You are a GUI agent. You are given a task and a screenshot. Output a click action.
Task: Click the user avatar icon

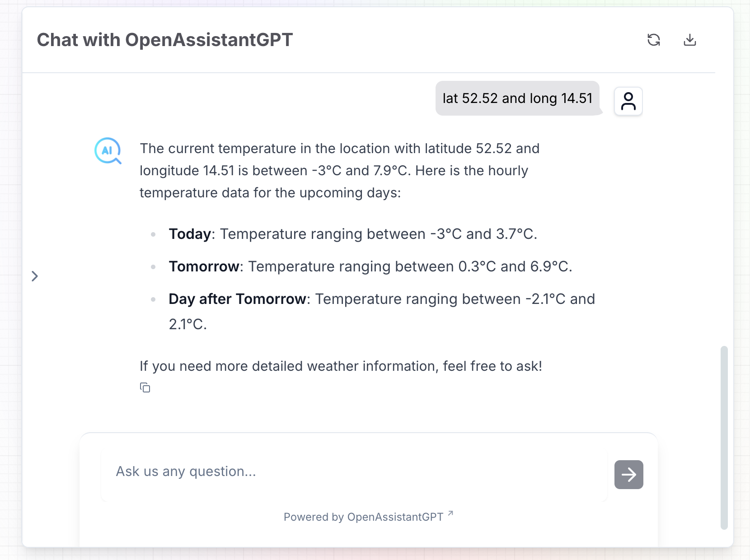click(628, 101)
